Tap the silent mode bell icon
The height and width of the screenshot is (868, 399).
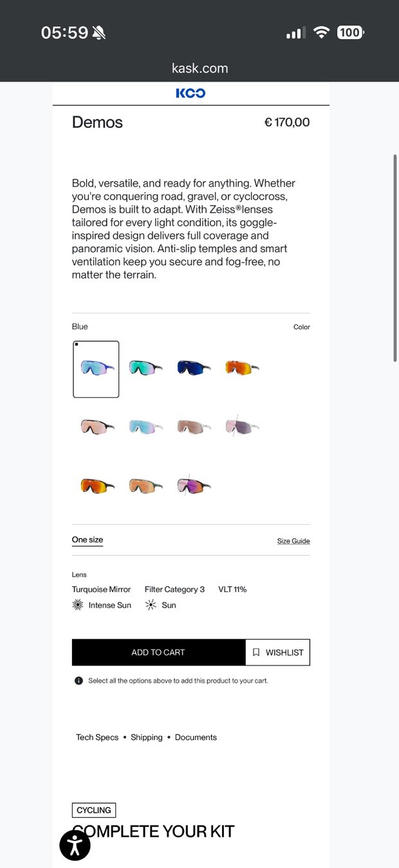98,33
